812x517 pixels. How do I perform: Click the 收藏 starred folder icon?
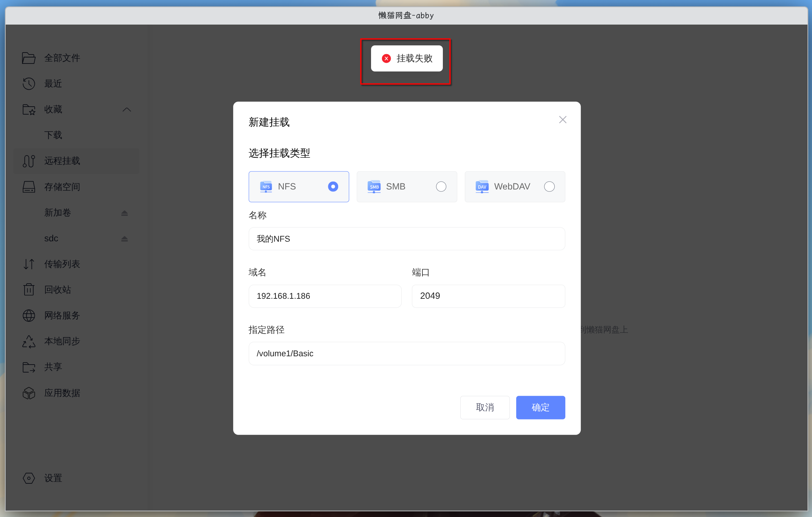point(29,109)
